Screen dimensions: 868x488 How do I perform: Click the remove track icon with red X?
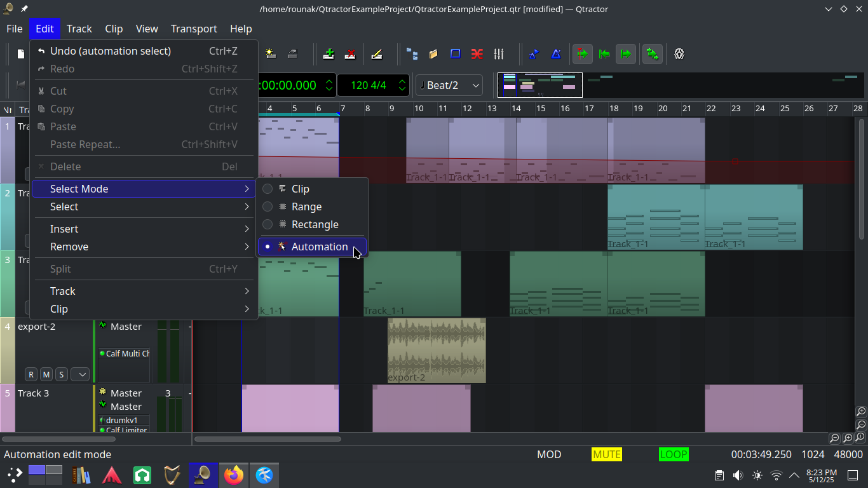pos(350,54)
